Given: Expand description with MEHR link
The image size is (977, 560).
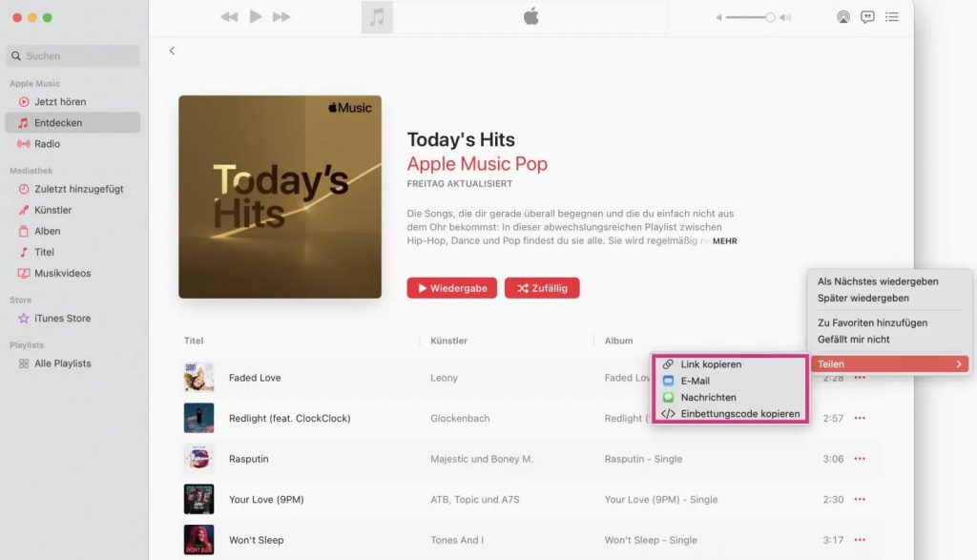Looking at the screenshot, I should pyautogui.click(x=724, y=241).
